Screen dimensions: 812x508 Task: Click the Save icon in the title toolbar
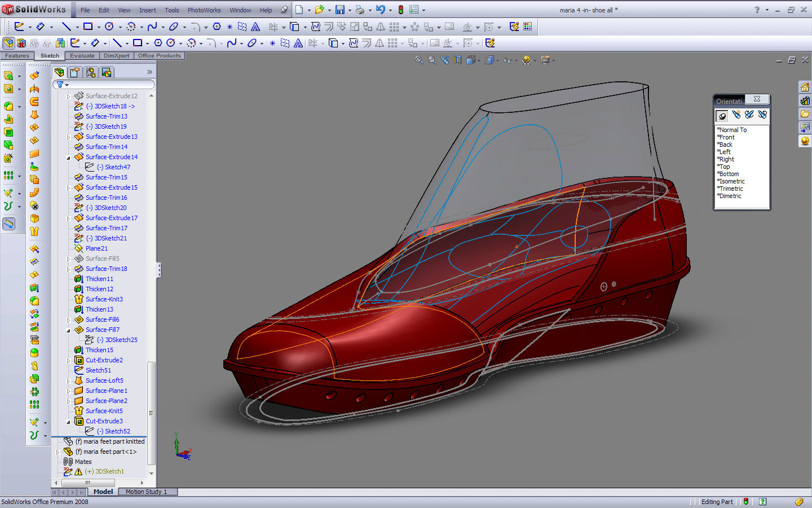339,10
